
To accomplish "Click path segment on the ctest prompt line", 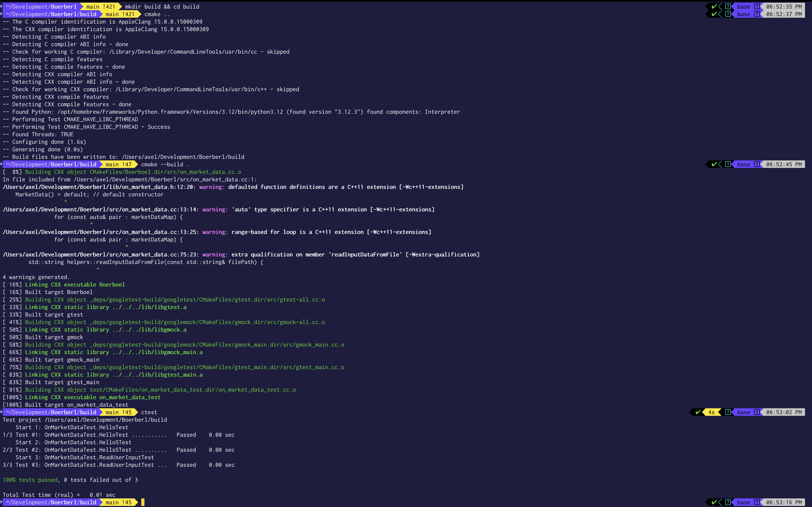I will click(x=51, y=412).
